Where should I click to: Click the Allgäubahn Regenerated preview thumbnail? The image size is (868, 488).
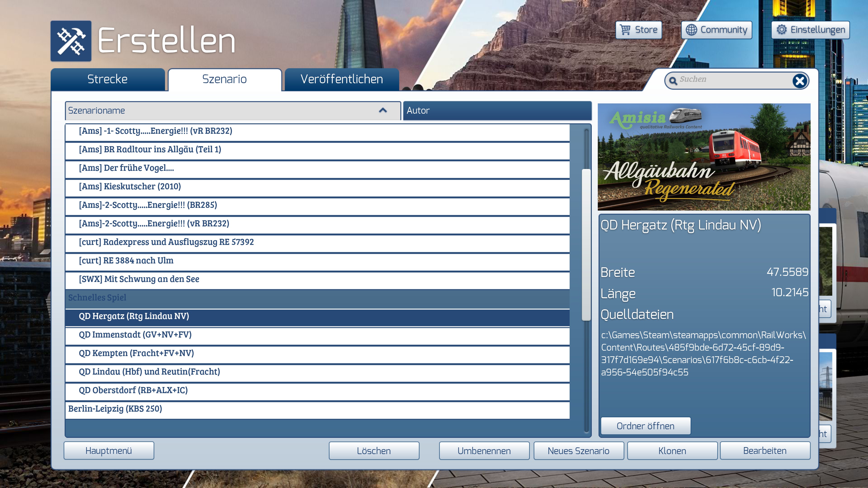tap(704, 157)
